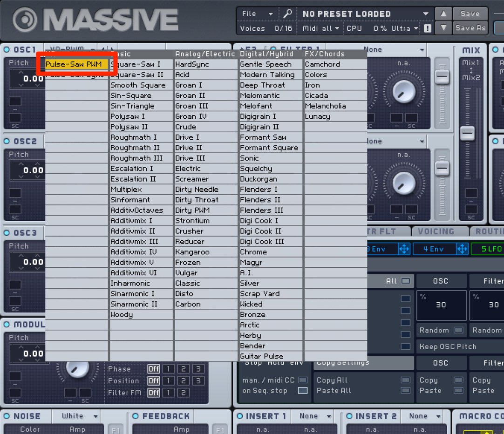Click the OSC random percent 30 field
This screenshot has height=434, width=504.
(x=441, y=305)
